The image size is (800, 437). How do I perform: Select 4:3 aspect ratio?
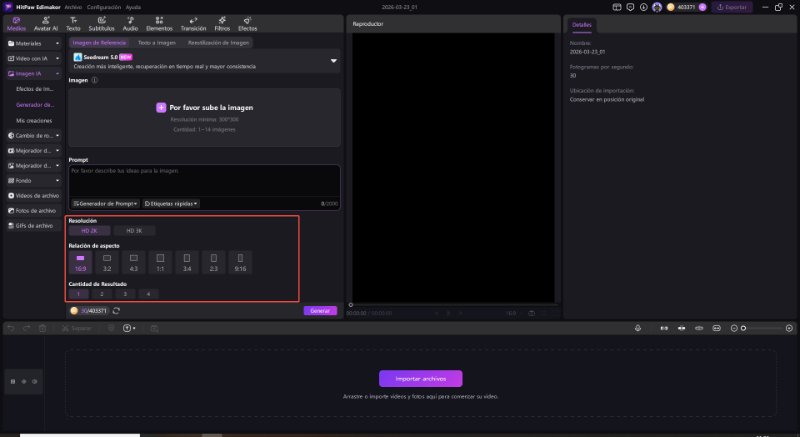point(134,263)
